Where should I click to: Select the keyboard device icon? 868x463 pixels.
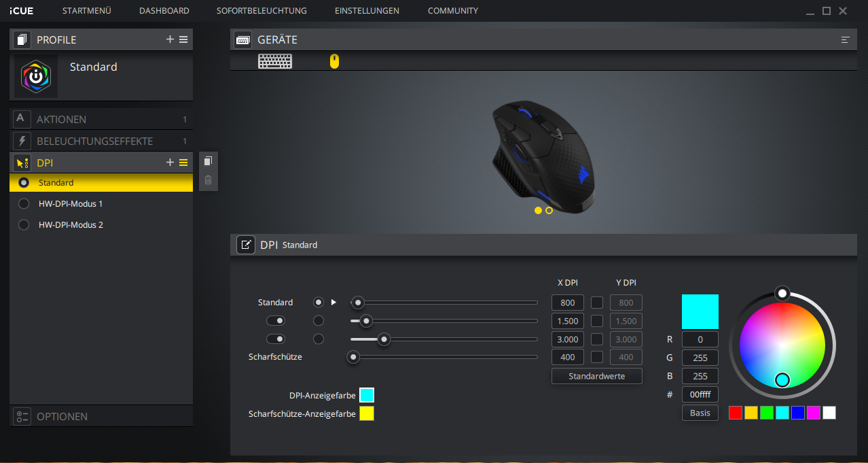[275, 62]
